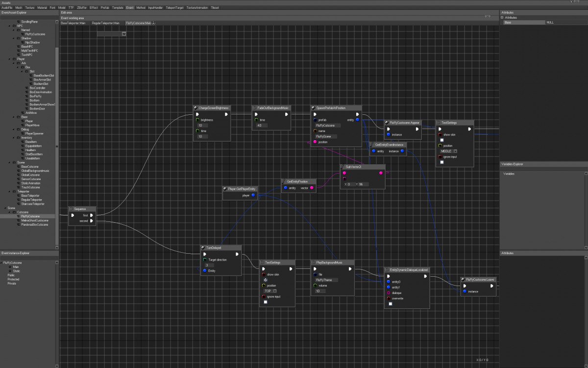Open the Event menu in the menu bar
This screenshot has height=368, width=588.
[129, 7]
